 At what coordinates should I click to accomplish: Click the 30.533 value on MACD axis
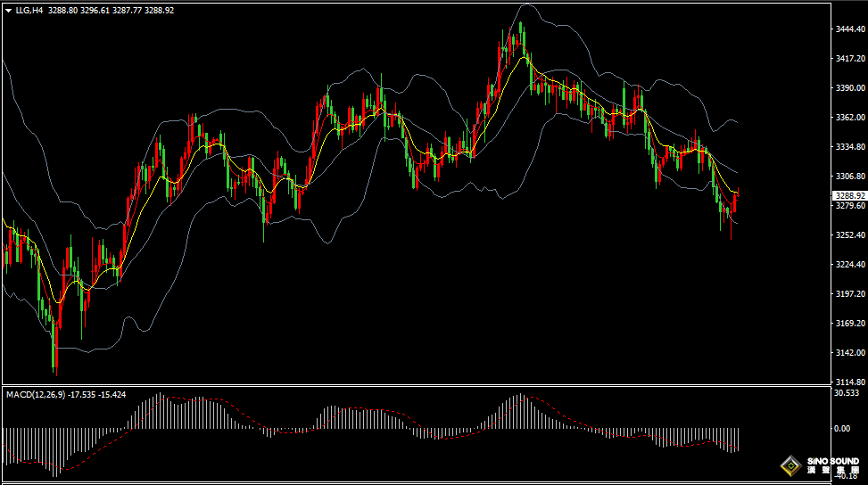[x=846, y=393]
